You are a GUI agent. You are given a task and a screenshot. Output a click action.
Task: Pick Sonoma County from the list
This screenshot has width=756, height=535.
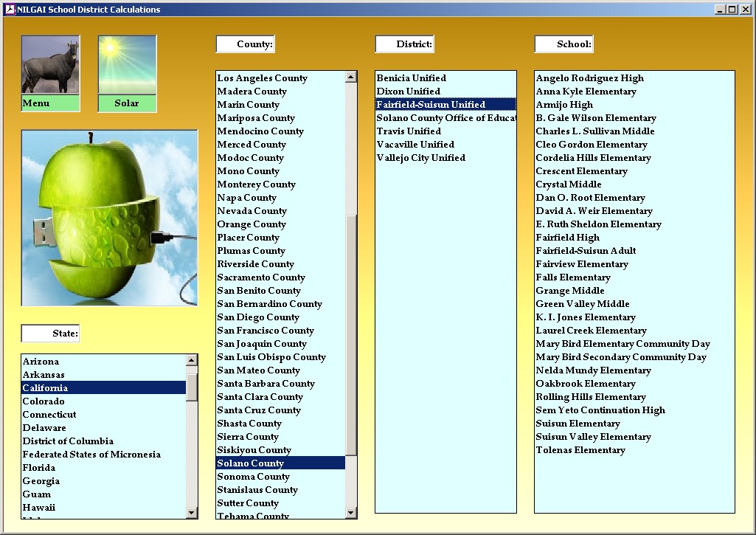click(x=253, y=477)
